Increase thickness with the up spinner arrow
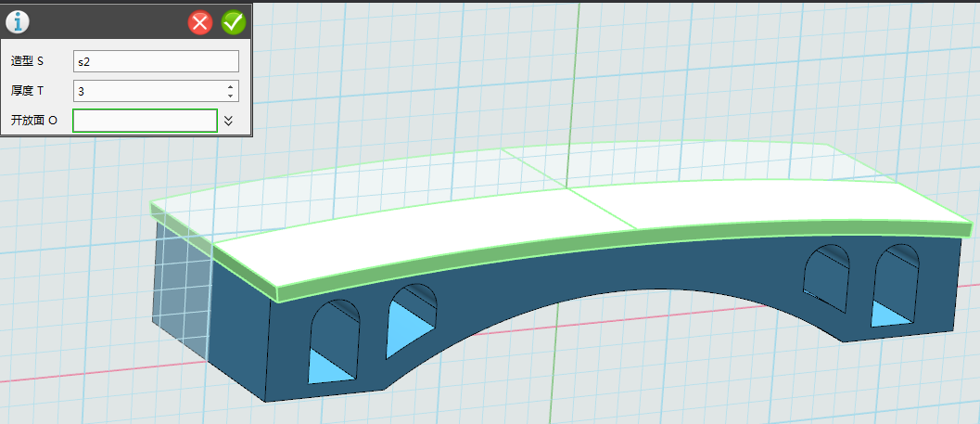Viewport: 980px width, 424px height. coord(230,86)
